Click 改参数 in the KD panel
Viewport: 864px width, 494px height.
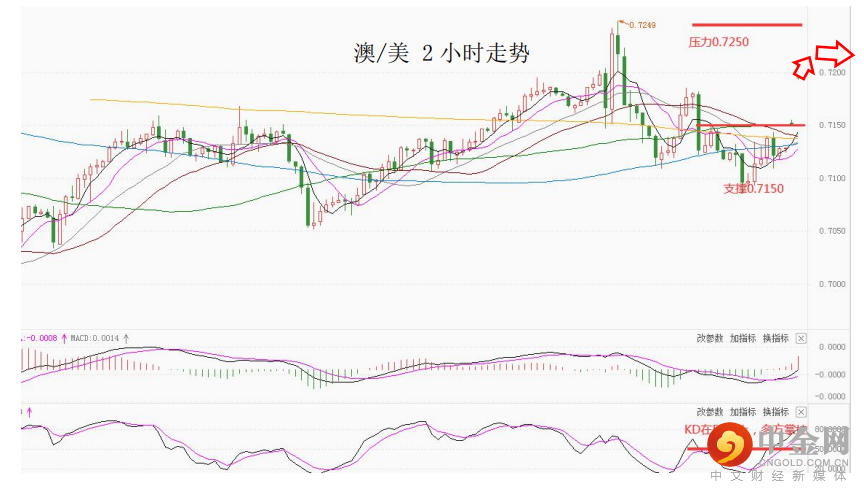click(710, 412)
